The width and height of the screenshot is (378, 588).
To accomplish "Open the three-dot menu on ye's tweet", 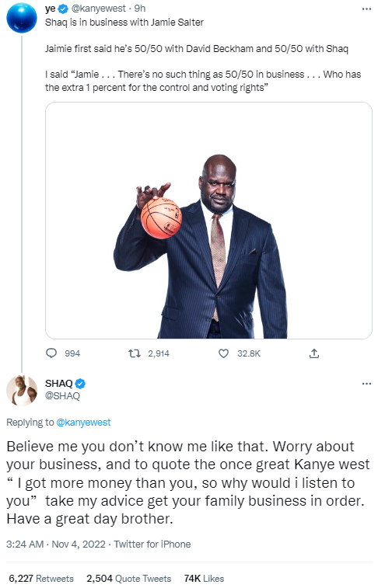I will point(366,9).
